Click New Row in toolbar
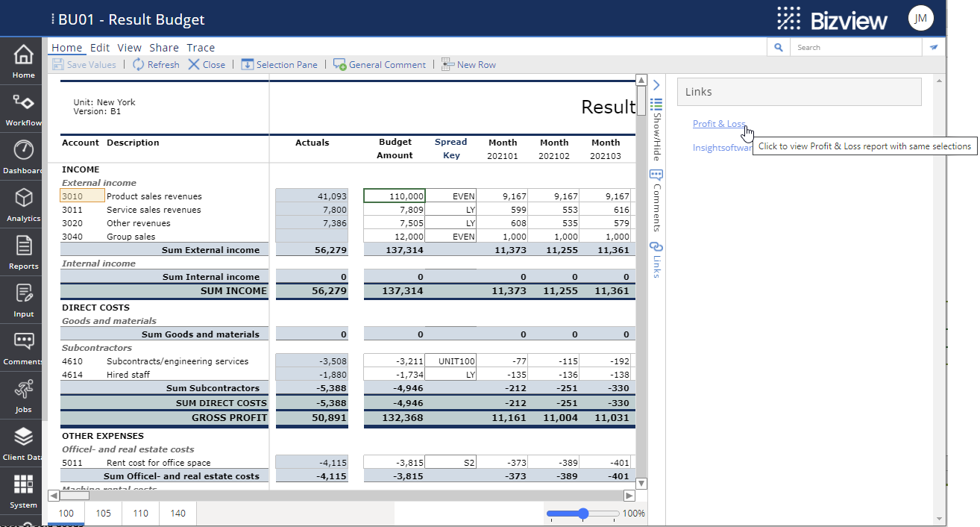The width and height of the screenshot is (980, 527). (468, 65)
